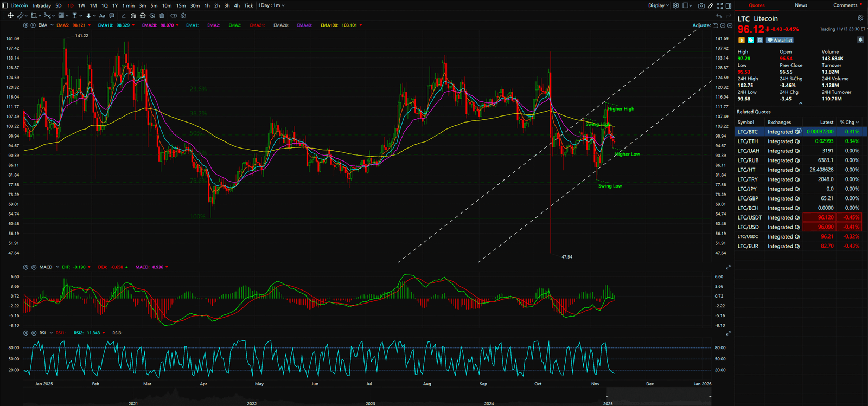Click the undo arrow above chart
The image size is (868, 406).
719,16
